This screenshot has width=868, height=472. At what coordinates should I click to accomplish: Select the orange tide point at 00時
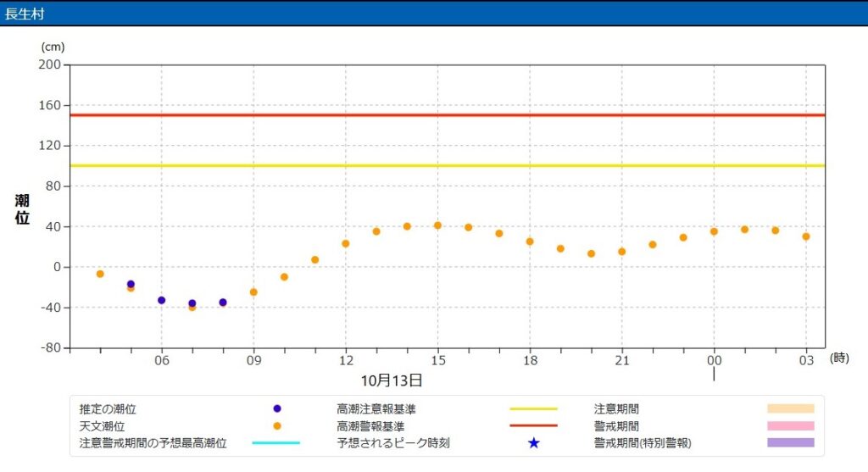click(714, 232)
